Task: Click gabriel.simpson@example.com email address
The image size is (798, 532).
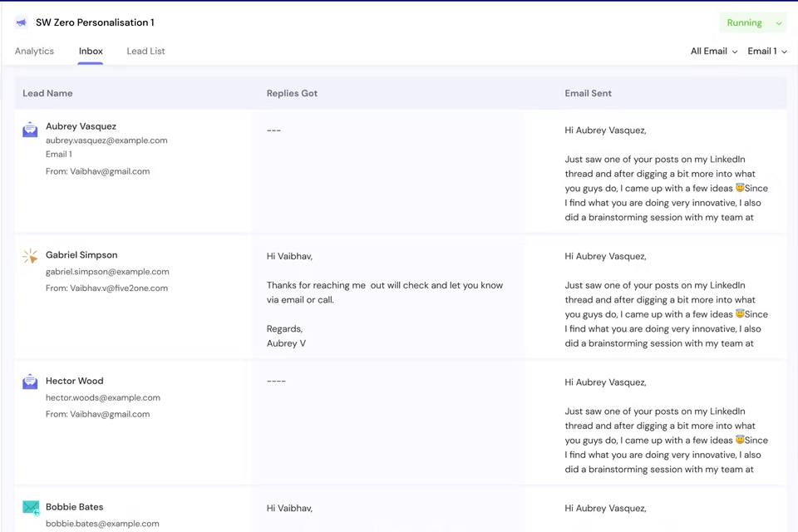Action: click(107, 272)
